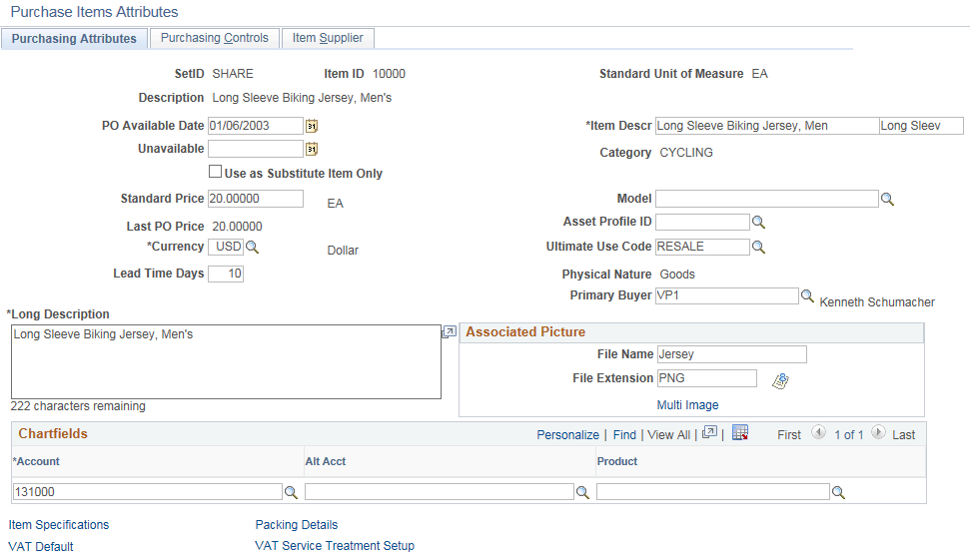Click '222 characters remaining' text

point(78,406)
